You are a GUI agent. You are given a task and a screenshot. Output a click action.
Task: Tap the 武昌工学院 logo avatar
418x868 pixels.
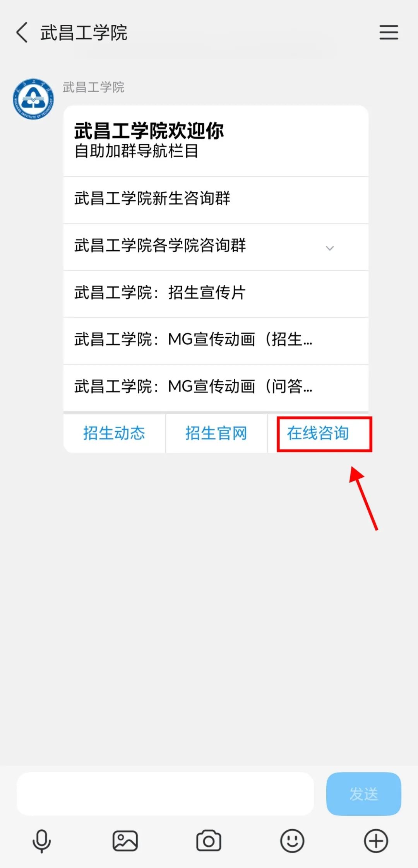click(33, 99)
